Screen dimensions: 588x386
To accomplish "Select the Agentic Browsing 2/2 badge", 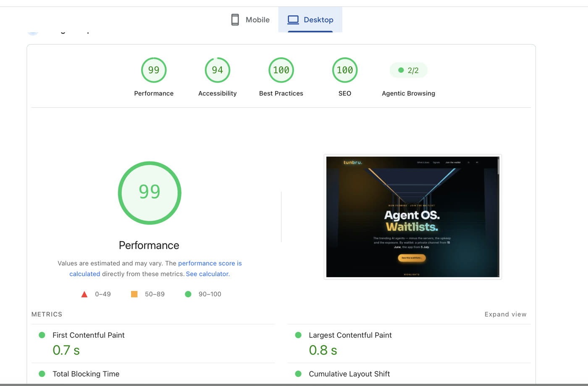I will [x=409, y=70].
